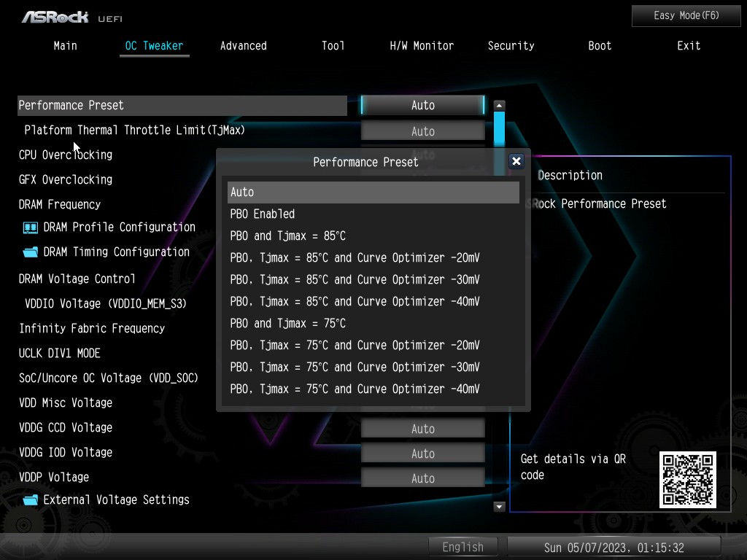Open the External Voltage Settings folder icon
This screenshot has height=560, width=747.
pyautogui.click(x=30, y=500)
